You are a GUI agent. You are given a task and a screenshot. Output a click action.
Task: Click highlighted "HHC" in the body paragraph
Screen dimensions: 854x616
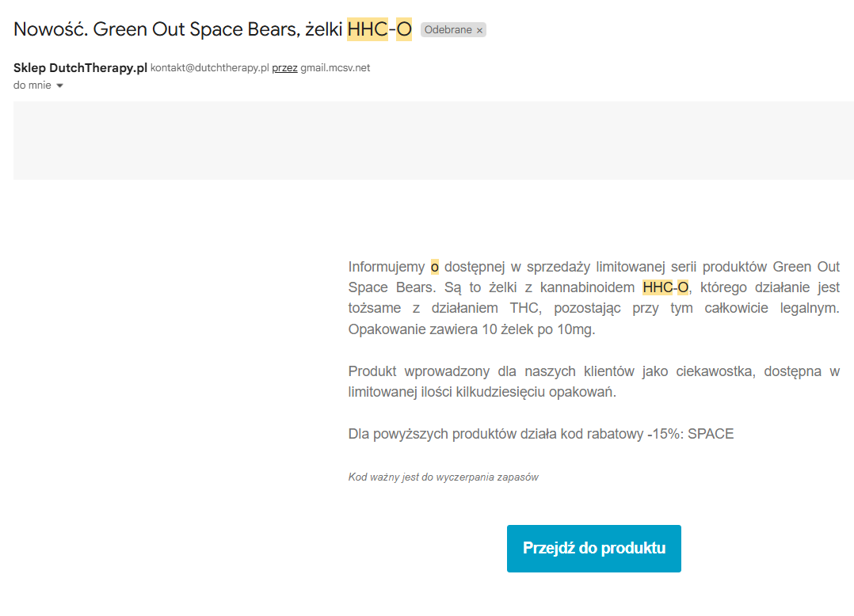(x=658, y=287)
